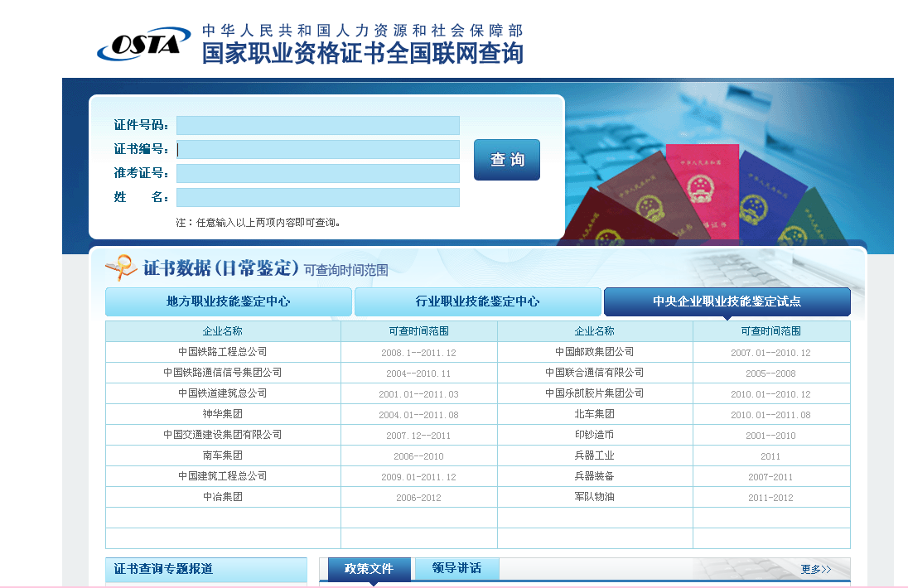Viewport: 908px width, 588px height.
Task: Switch to the 领导讲话 tab
Action: [456, 569]
